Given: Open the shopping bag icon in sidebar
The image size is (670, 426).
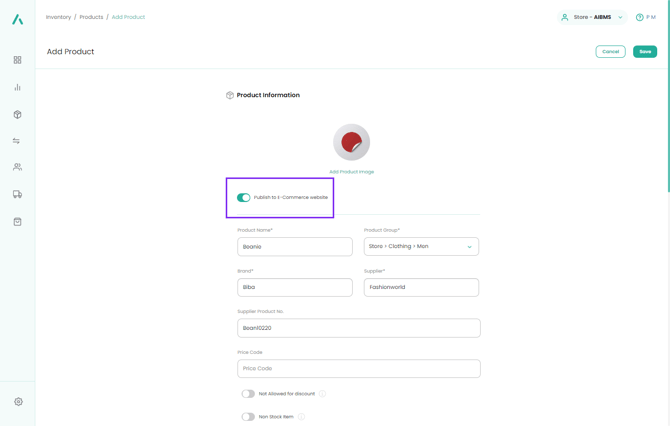Looking at the screenshot, I should click(17, 221).
